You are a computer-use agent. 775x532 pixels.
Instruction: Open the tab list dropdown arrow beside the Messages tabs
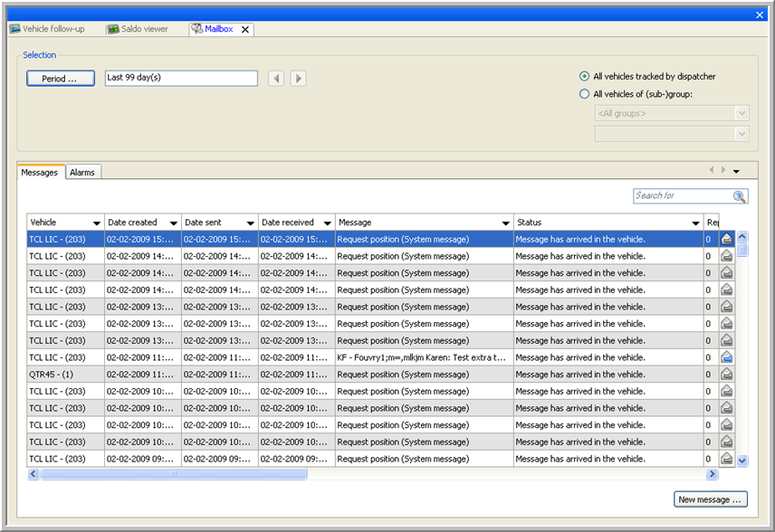tap(736, 171)
